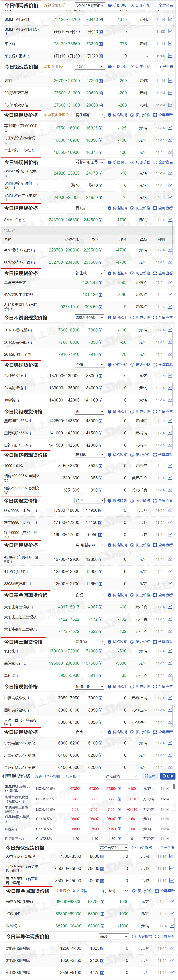Click 加入报价 in lithium section

(x=73, y=776)
